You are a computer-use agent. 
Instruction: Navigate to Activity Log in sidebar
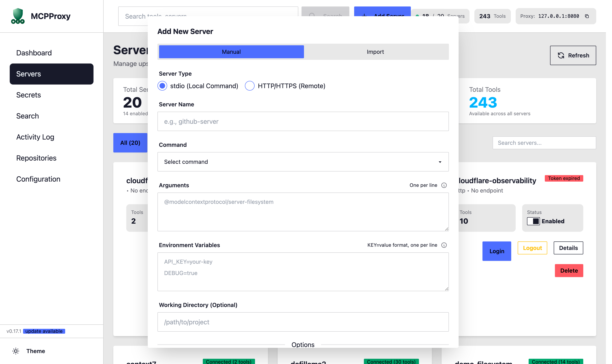[x=35, y=137]
